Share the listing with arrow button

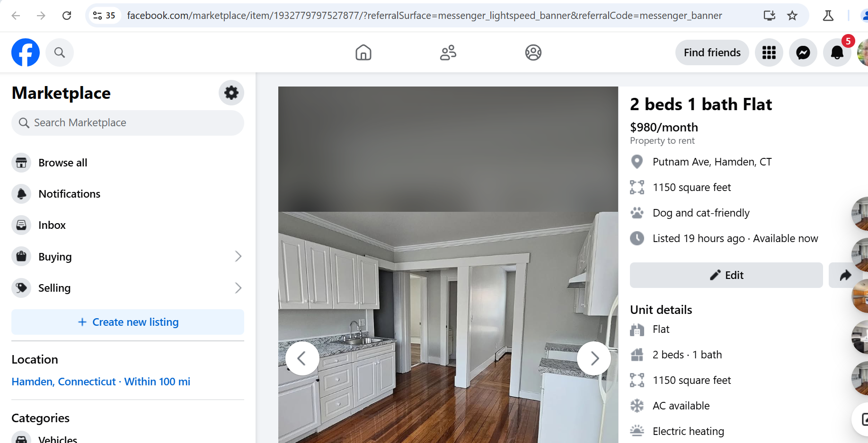point(846,275)
